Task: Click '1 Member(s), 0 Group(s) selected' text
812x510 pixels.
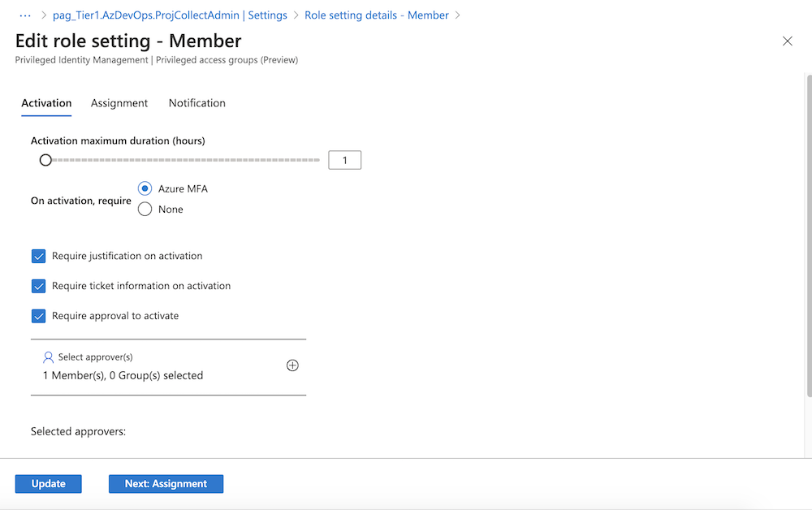Action: tap(123, 375)
